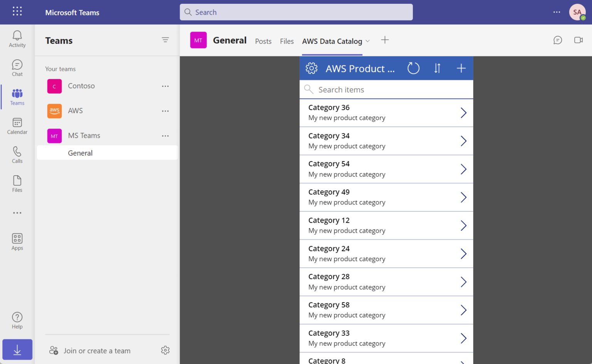The height and width of the screenshot is (364, 592).
Task: Add a new tab with plus icon
Action: click(385, 40)
